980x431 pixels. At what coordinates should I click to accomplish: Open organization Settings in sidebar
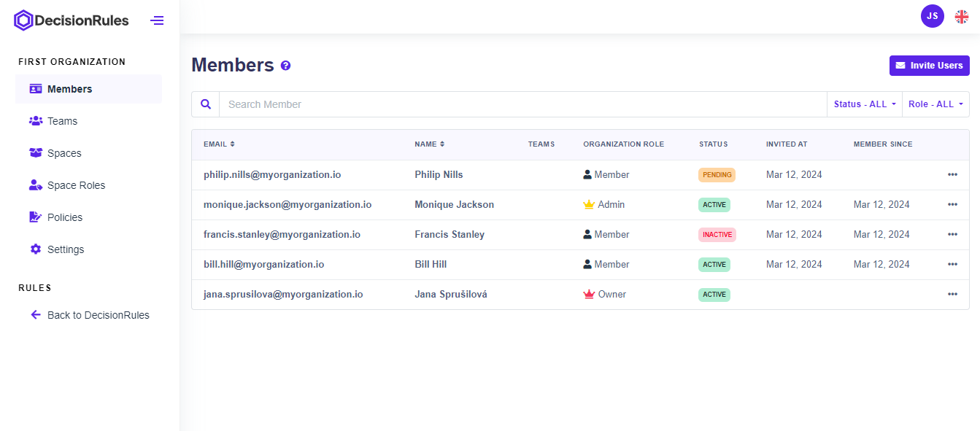66,249
